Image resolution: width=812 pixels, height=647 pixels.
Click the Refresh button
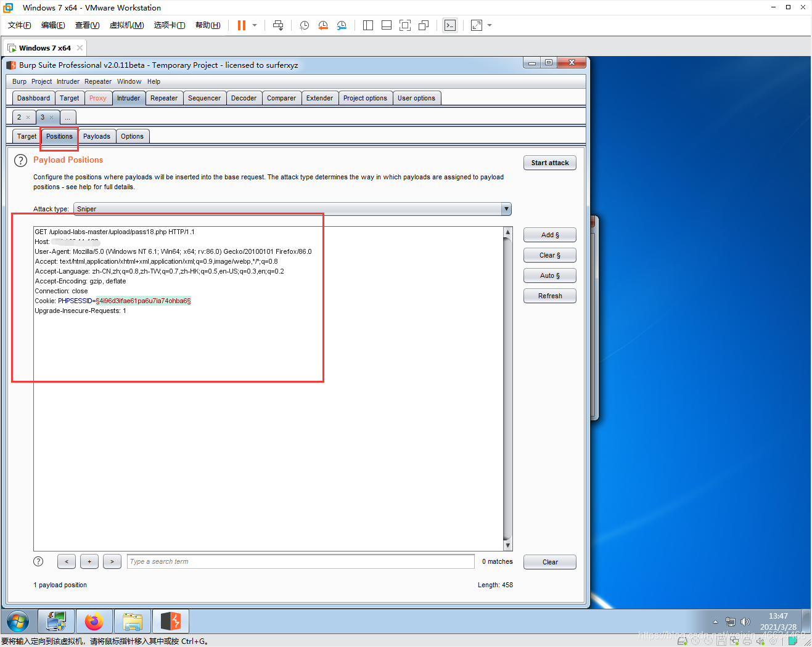click(550, 296)
